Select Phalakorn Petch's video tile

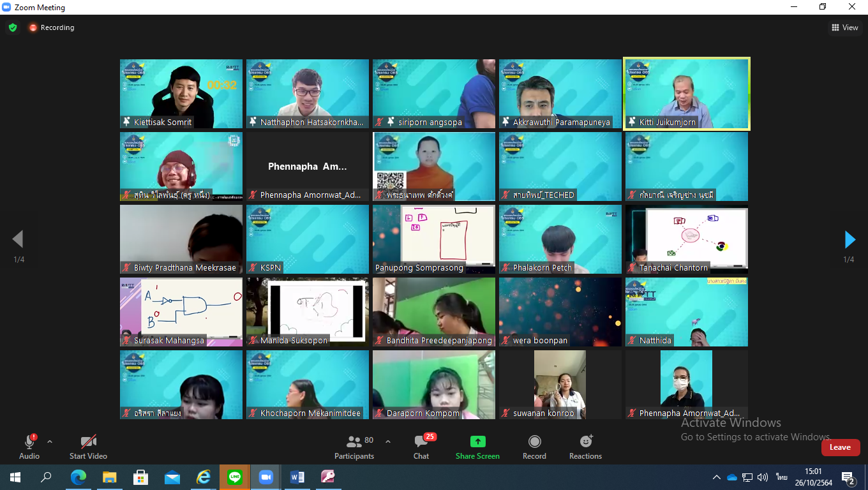(x=560, y=239)
